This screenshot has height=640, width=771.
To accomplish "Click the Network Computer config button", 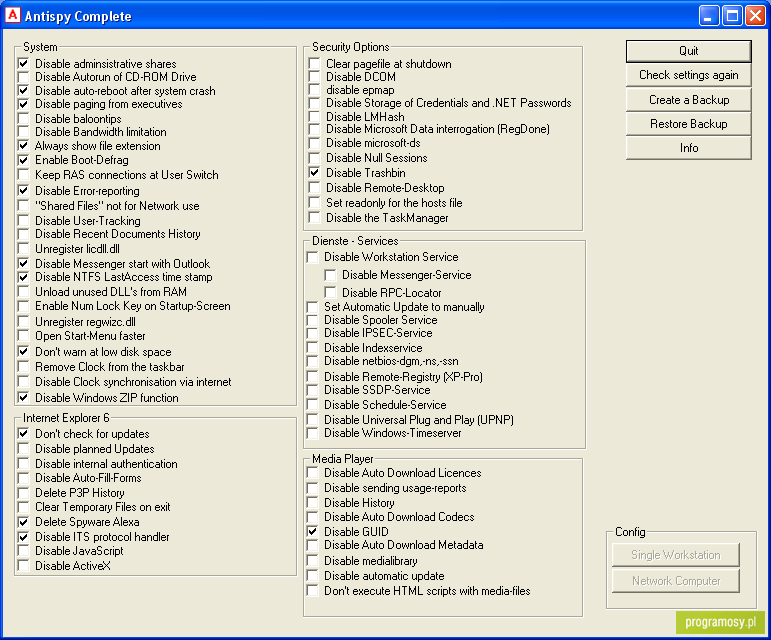I will 676,581.
